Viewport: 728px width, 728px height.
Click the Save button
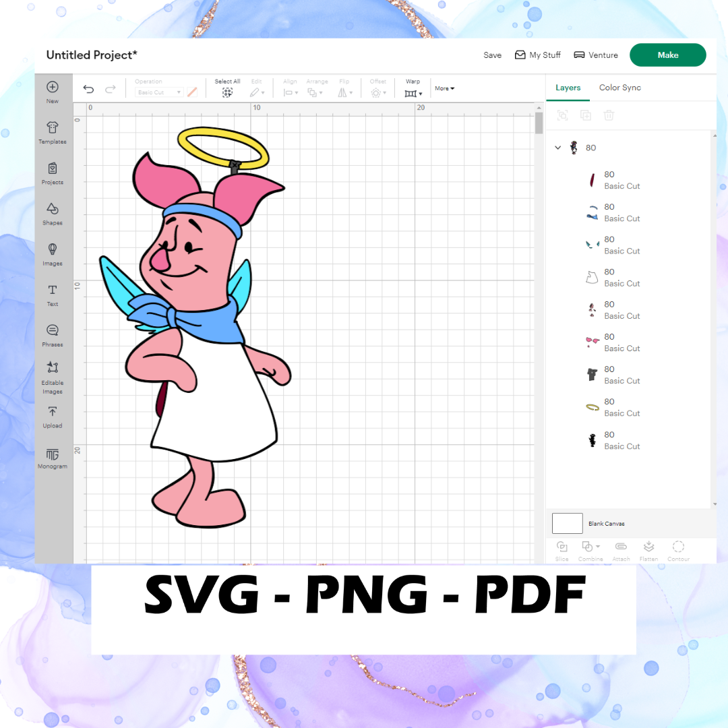(x=492, y=55)
